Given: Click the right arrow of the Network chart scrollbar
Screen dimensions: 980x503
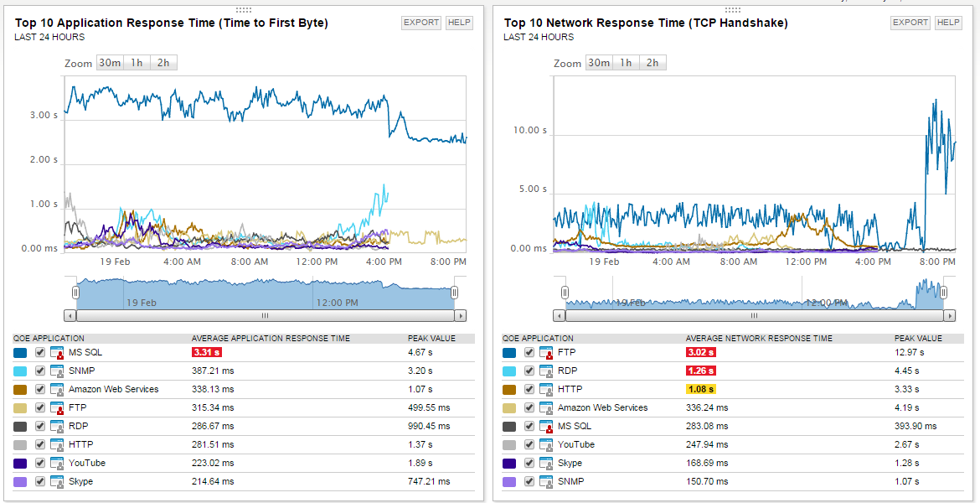Looking at the screenshot, I should point(949,316).
